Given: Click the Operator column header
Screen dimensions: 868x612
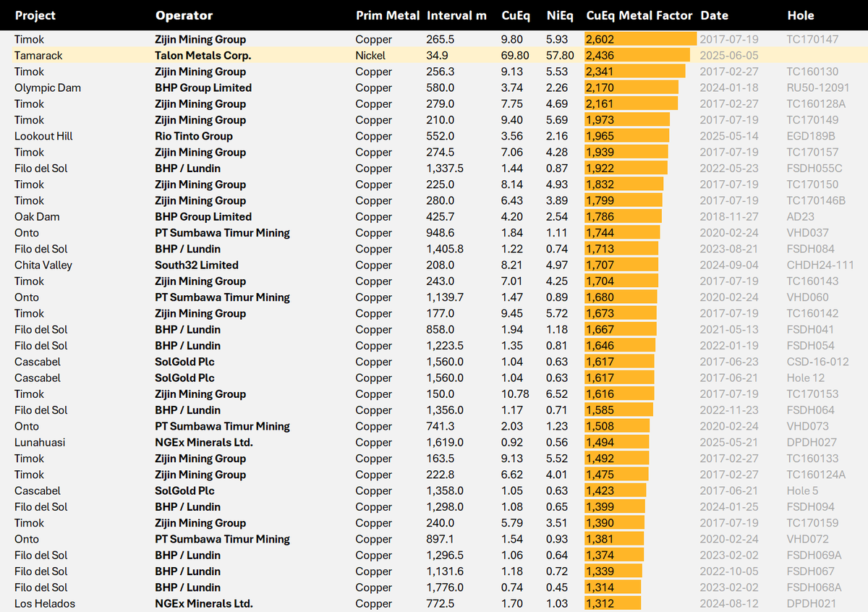Looking at the screenshot, I should coord(184,15).
